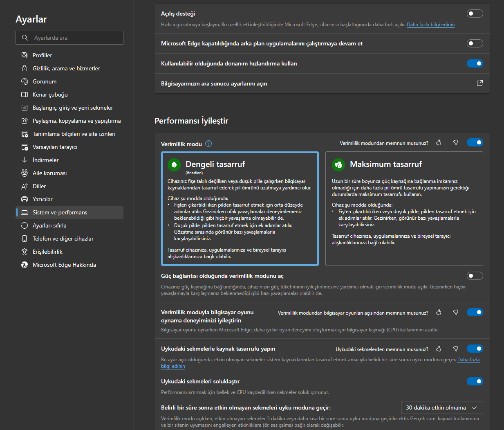Give thumbs down for Verimlilik modu

click(x=456, y=142)
